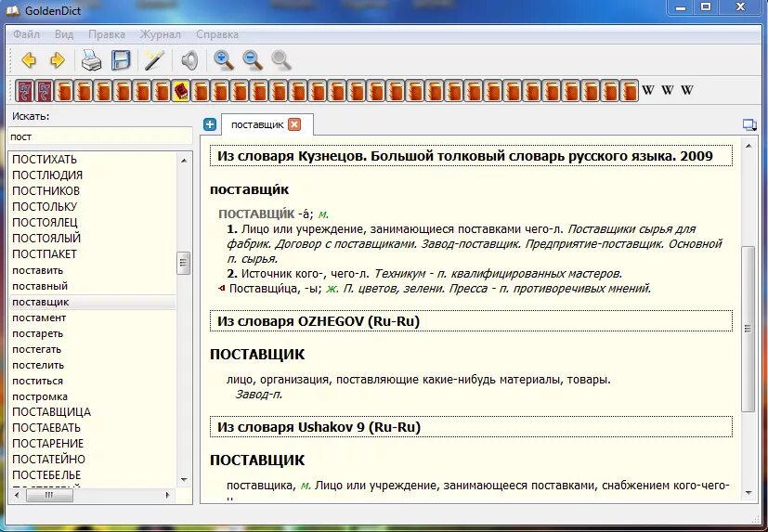Click the Кузнецов dictionary heading

pos(471,156)
